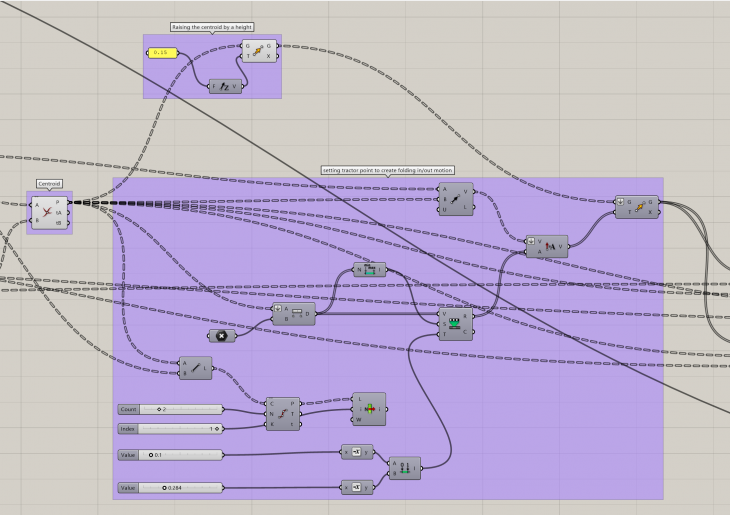Select the expression component fed by 0.1 slider
The width and height of the screenshot is (730, 515).
357,452
